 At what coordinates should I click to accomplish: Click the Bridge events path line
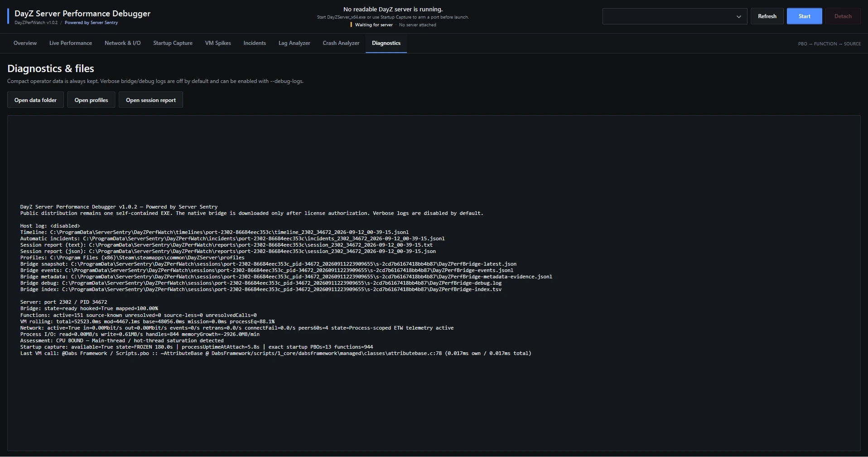point(267,270)
